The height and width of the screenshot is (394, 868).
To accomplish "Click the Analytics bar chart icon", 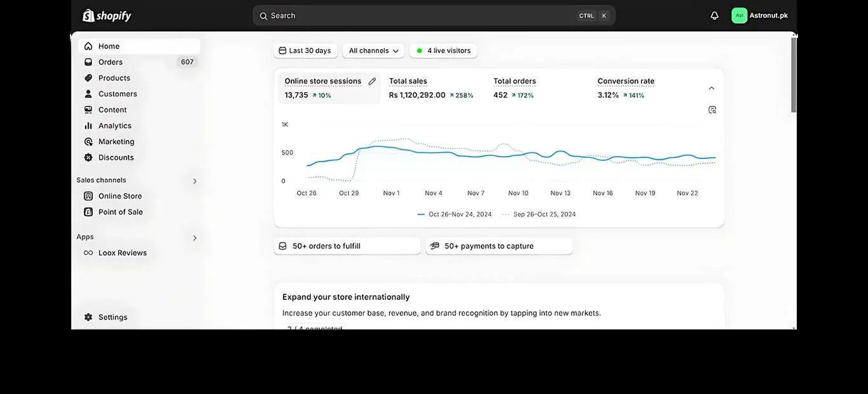I will coord(88,125).
